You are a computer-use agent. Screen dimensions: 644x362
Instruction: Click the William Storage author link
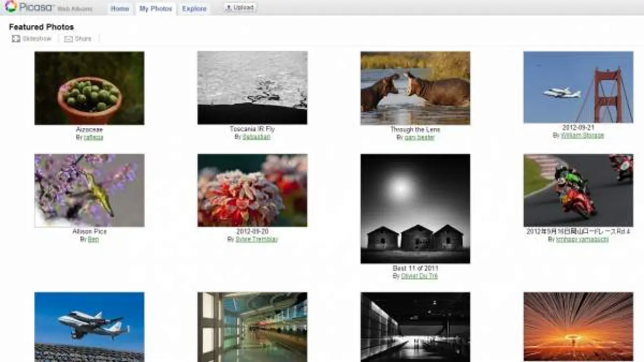[582, 135]
